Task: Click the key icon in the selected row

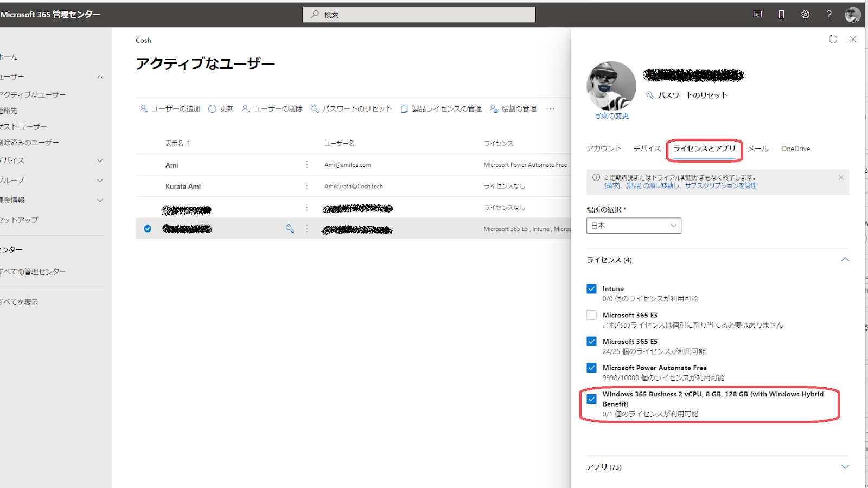Action: coord(290,229)
